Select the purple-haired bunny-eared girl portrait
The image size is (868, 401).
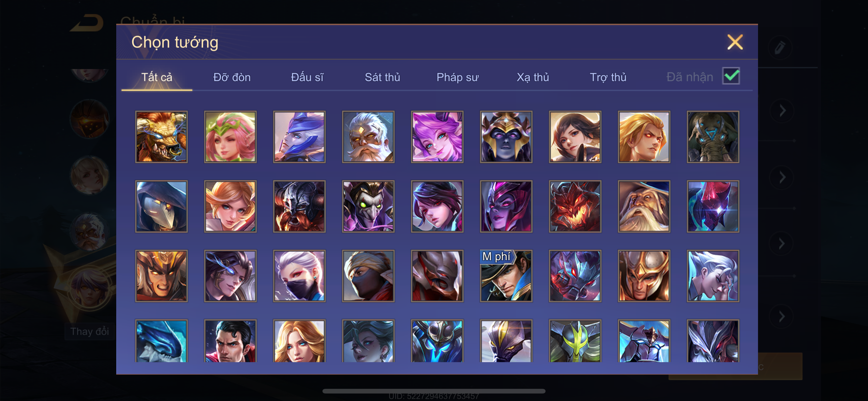click(x=437, y=137)
